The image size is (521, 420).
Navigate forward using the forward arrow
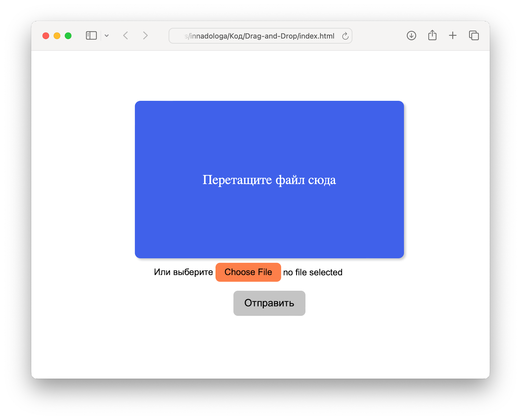(x=145, y=35)
